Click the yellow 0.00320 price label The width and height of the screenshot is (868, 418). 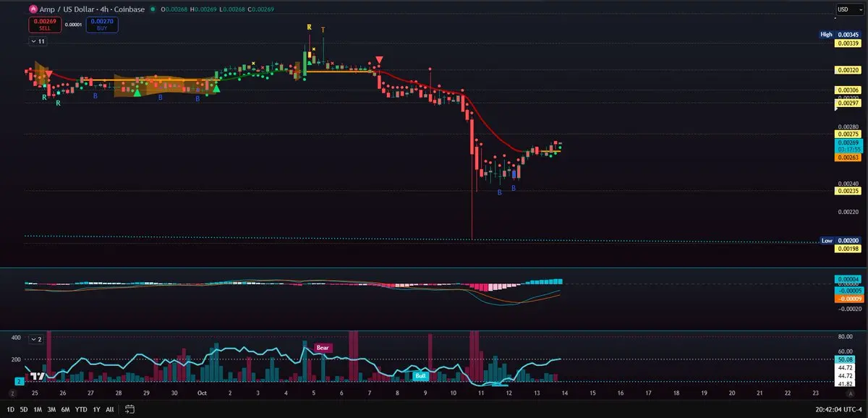coord(847,70)
